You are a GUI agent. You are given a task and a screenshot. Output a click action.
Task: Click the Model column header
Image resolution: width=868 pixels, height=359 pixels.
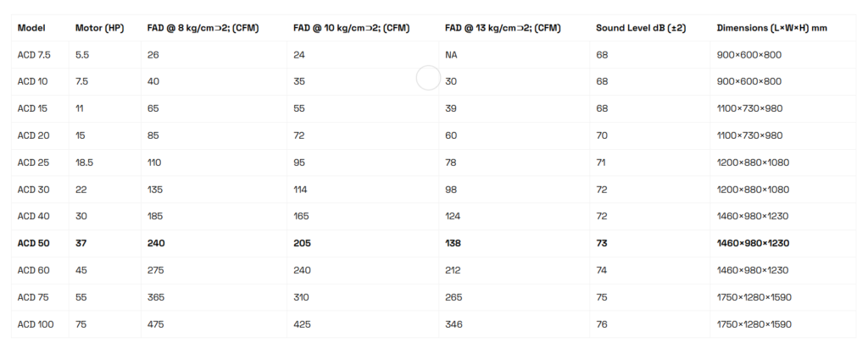pos(31,28)
